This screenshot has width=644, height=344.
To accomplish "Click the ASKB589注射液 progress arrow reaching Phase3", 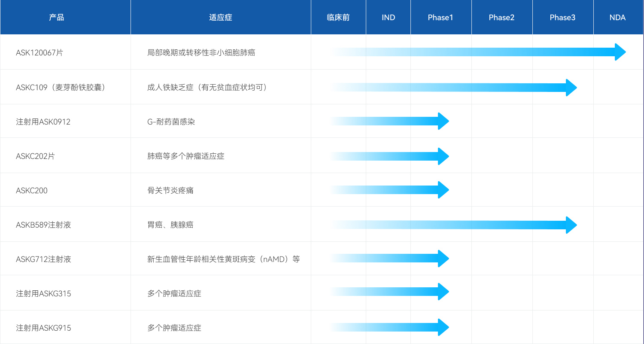I will click(454, 225).
